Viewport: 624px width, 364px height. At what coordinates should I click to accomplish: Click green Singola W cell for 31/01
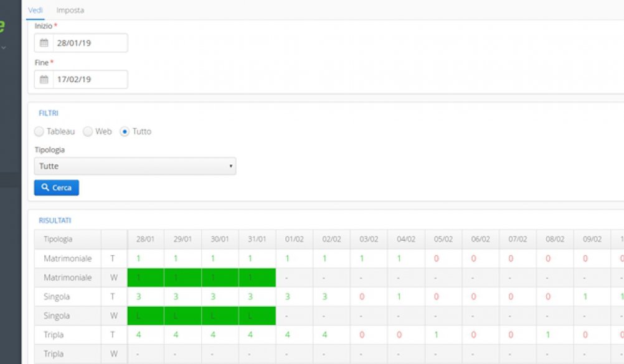point(257,315)
